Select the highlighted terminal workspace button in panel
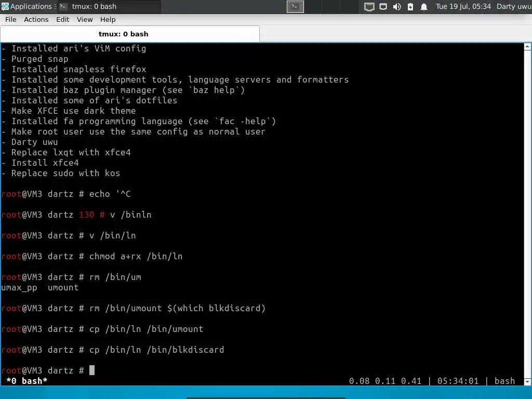 295,6
